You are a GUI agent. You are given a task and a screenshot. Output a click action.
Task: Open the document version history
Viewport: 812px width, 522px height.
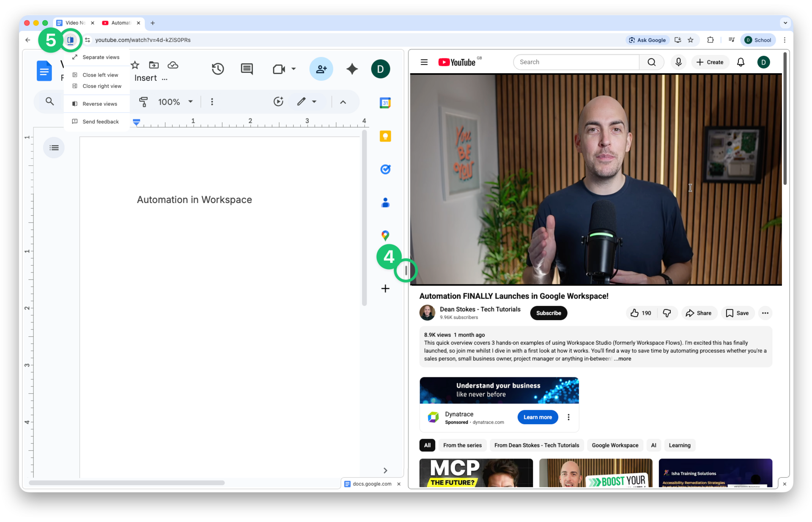coord(217,69)
